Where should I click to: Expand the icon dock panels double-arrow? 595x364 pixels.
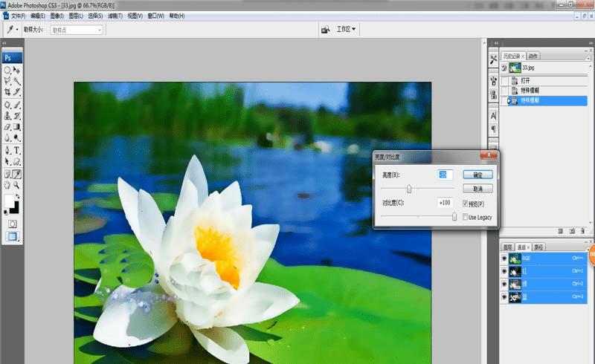click(496, 43)
